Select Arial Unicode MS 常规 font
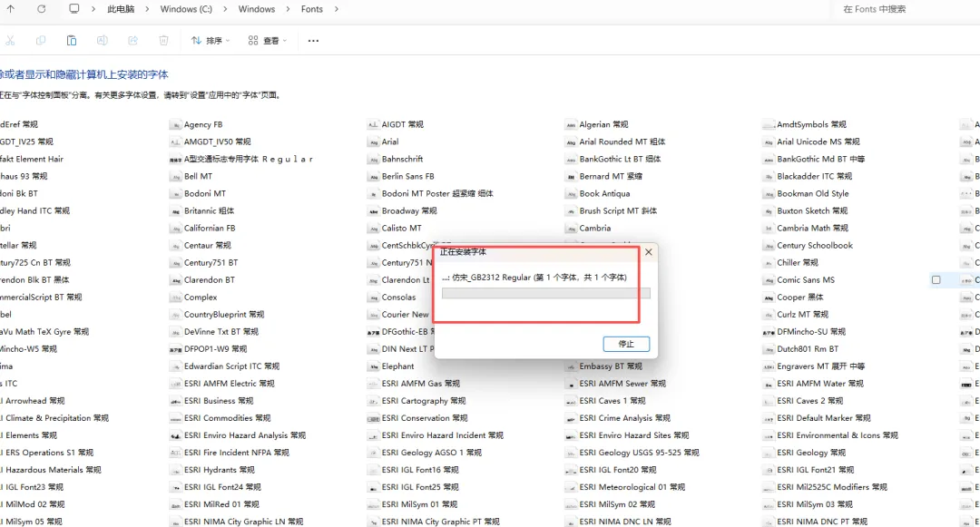The width and height of the screenshot is (980, 527). click(818, 142)
